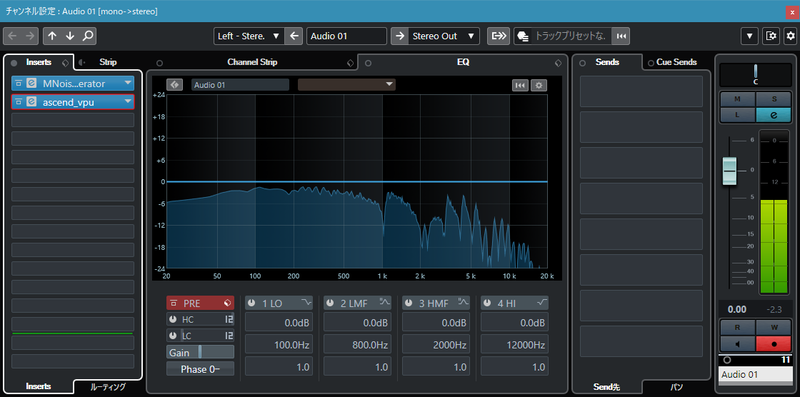
Task: Open the パン tab at bottom
Action: pyautogui.click(x=677, y=387)
